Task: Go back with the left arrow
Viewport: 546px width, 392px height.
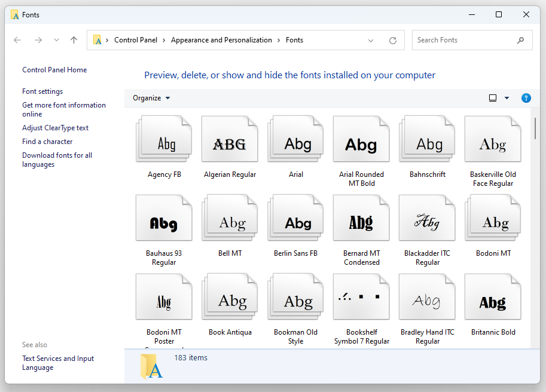Action: click(17, 40)
